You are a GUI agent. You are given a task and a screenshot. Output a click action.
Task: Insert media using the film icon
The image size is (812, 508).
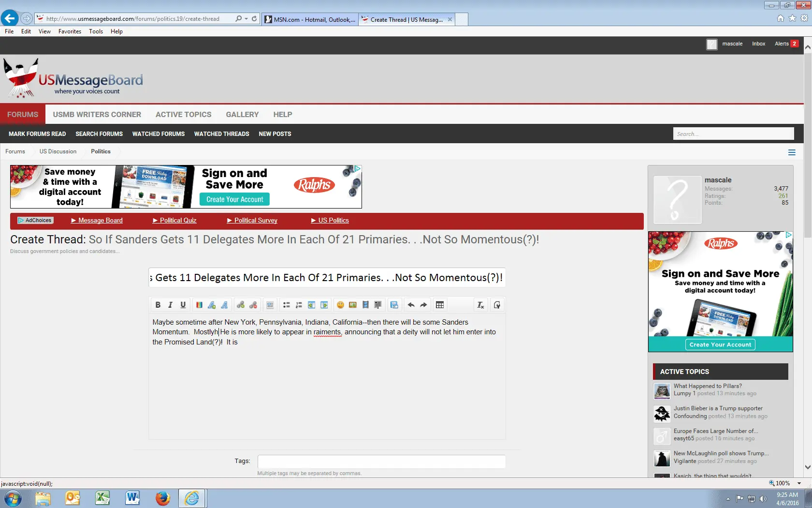365,305
